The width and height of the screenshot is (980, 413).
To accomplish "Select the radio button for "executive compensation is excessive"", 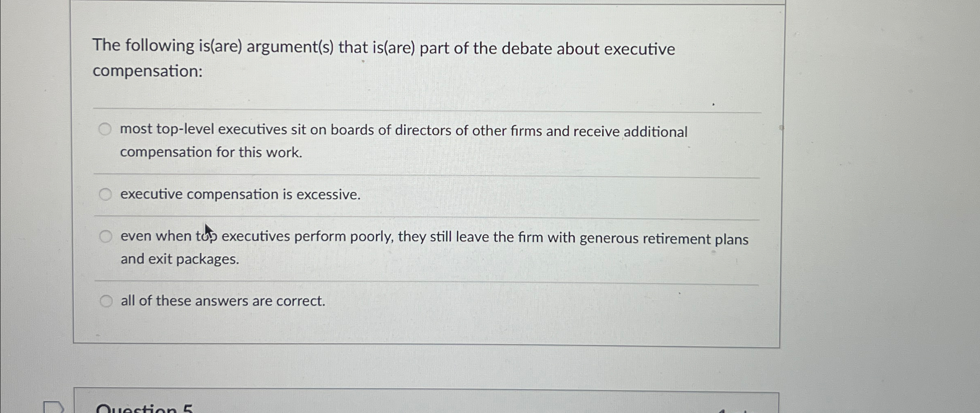I will pos(106,194).
